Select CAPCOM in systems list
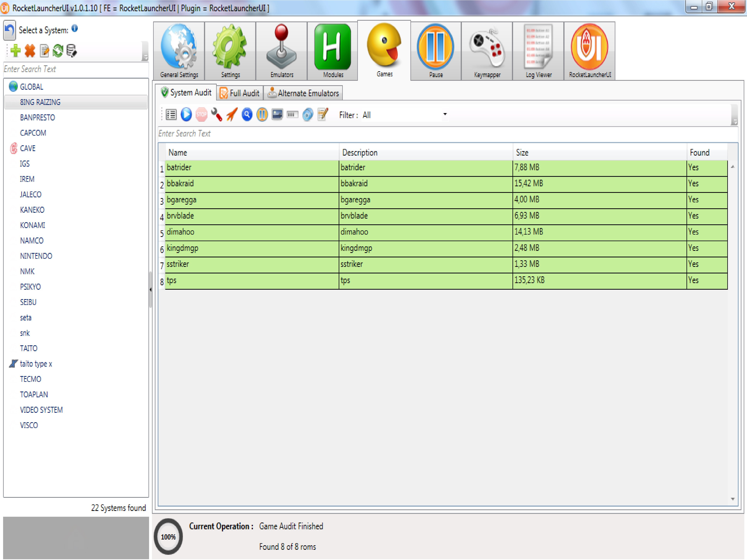The image size is (747, 560). click(76, 133)
